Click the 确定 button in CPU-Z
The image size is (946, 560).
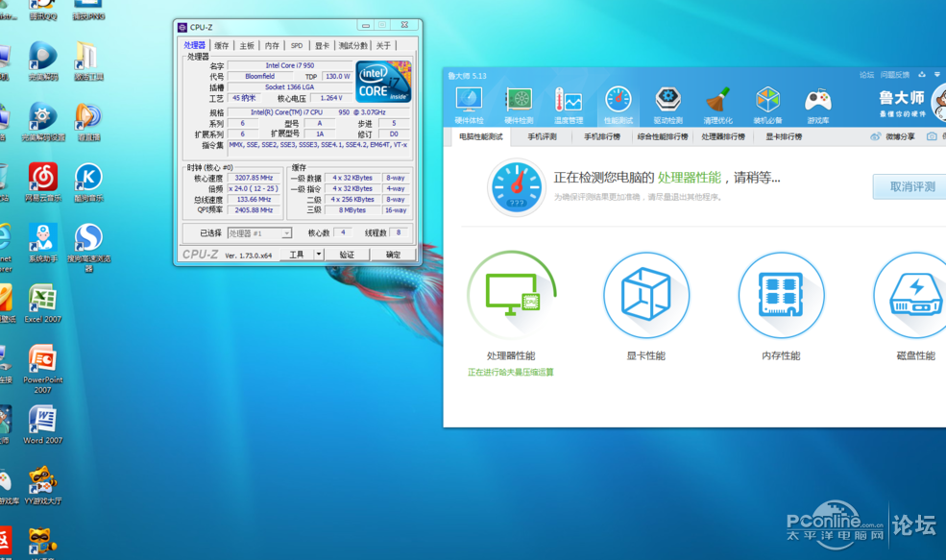(x=394, y=255)
